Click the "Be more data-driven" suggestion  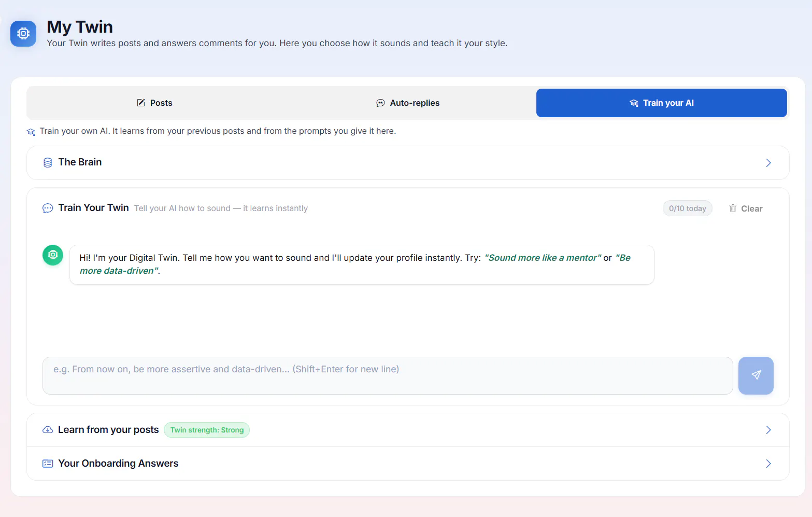(x=355, y=264)
